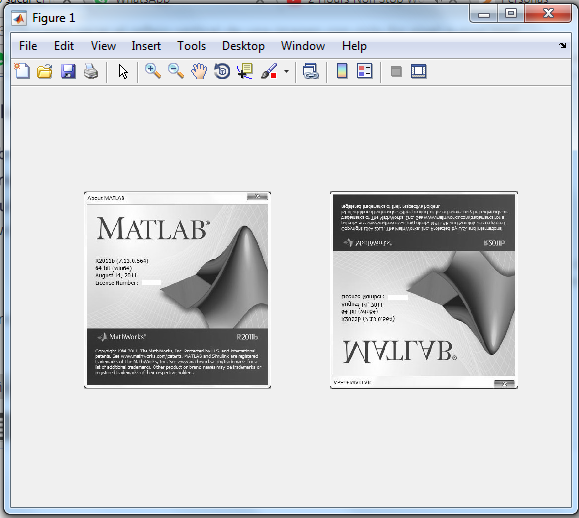
Task: Maximize the Figure 1 window
Action: [511, 14]
